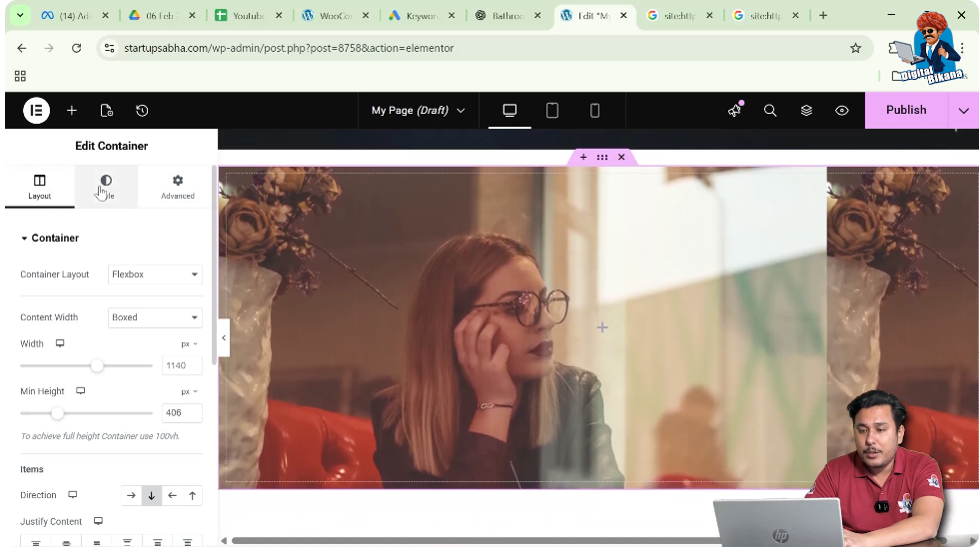Set direction to row right arrow
The height and width of the screenshot is (547, 980).
pos(131,495)
